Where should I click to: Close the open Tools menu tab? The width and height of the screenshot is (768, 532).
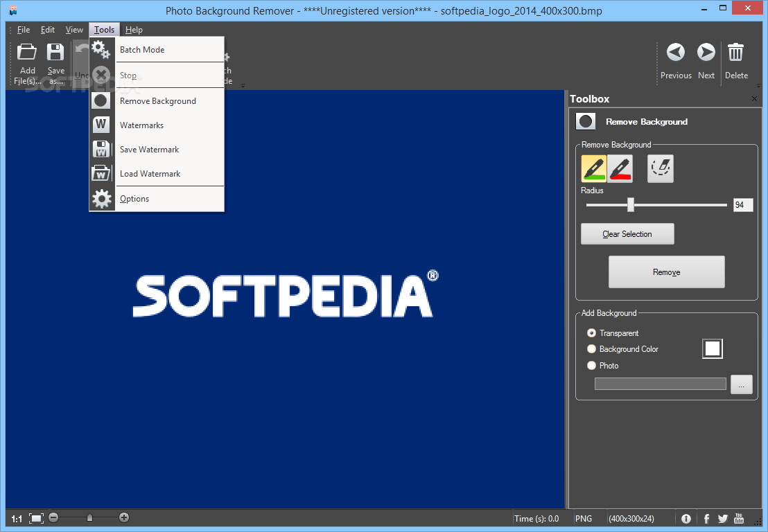click(x=105, y=30)
